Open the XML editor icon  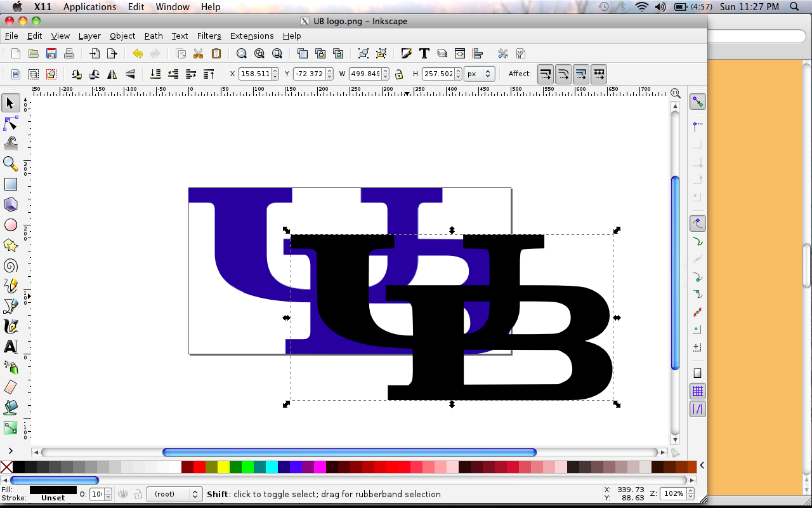(x=460, y=53)
